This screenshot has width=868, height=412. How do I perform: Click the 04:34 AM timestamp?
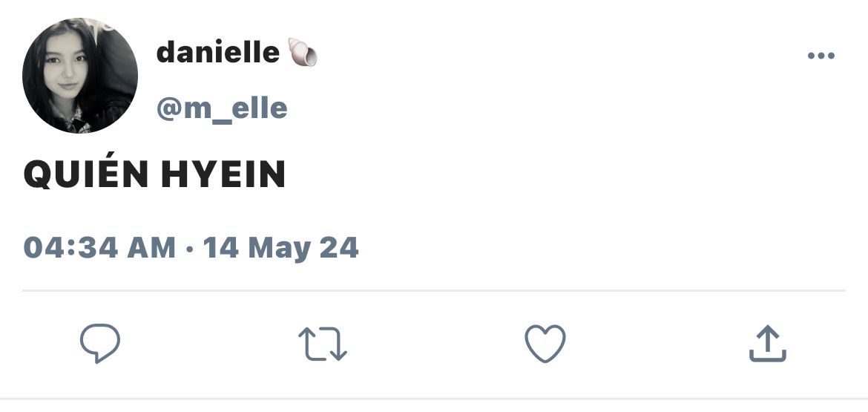pyautogui.click(x=99, y=247)
